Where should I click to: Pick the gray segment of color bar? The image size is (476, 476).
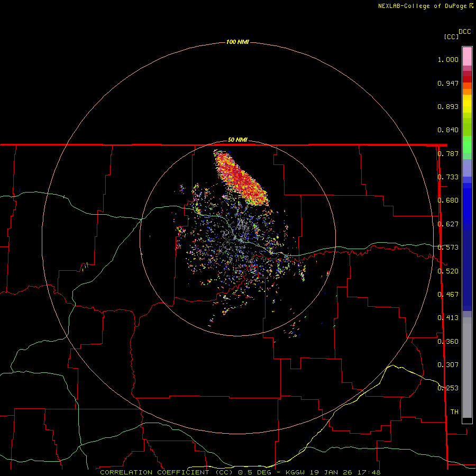coord(467,368)
